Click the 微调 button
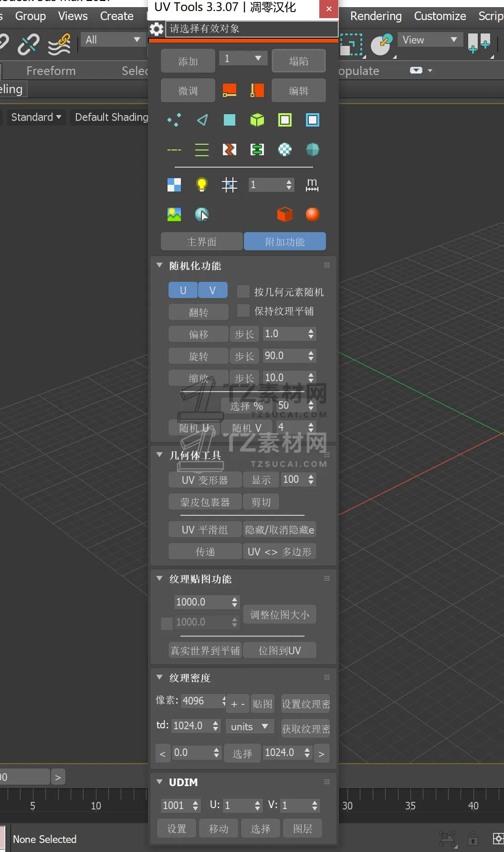Image resolution: width=504 pixels, height=852 pixels. (188, 91)
